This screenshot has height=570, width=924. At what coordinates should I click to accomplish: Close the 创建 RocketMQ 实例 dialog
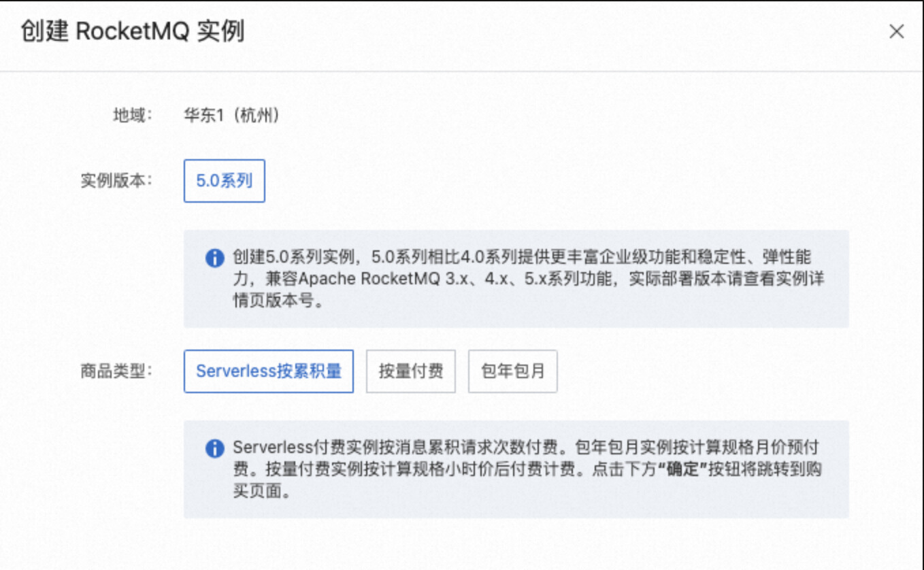coord(896,32)
